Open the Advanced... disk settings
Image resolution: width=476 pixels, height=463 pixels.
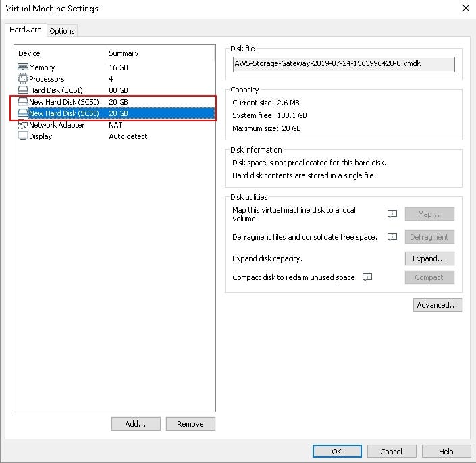(438, 305)
